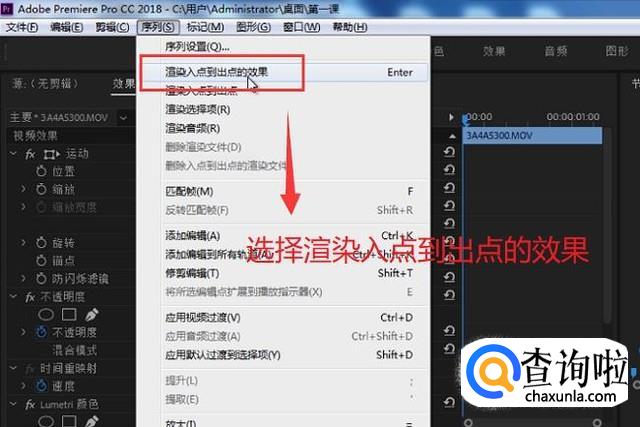The image size is (640, 427).
Task: Create rectangle mask under Lumetri 颜色
Action: coord(69,421)
